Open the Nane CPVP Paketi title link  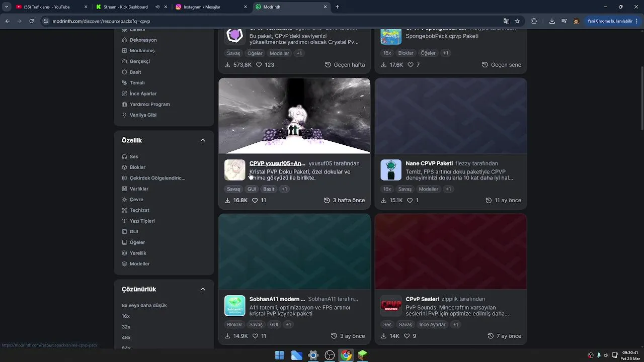point(429,163)
